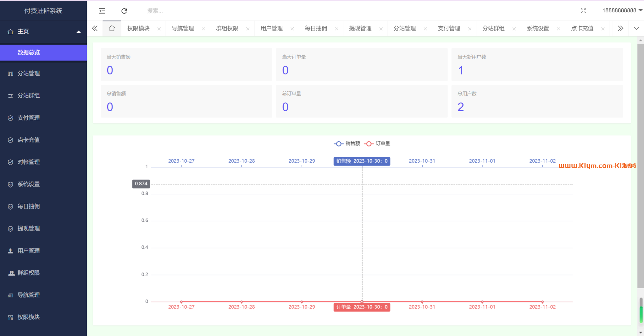Close the 提现管理 tab
The width and height of the screenshot is (644, 336).
(381, 29)
